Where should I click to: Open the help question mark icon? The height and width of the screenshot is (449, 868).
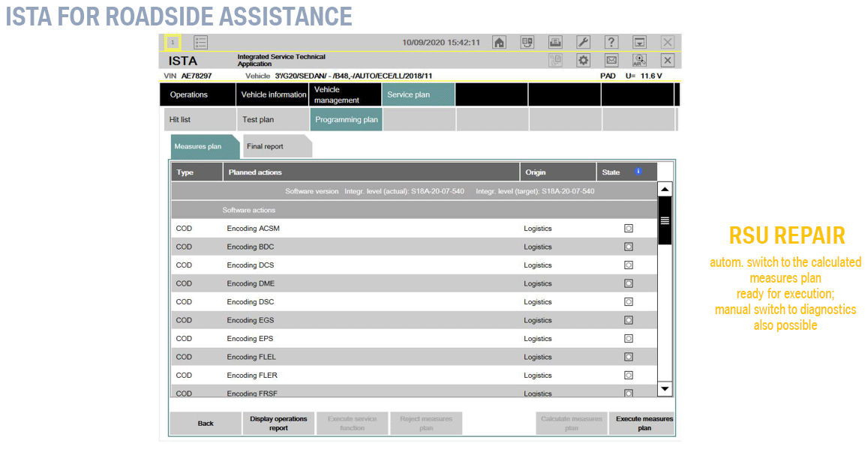pos(611,43)
